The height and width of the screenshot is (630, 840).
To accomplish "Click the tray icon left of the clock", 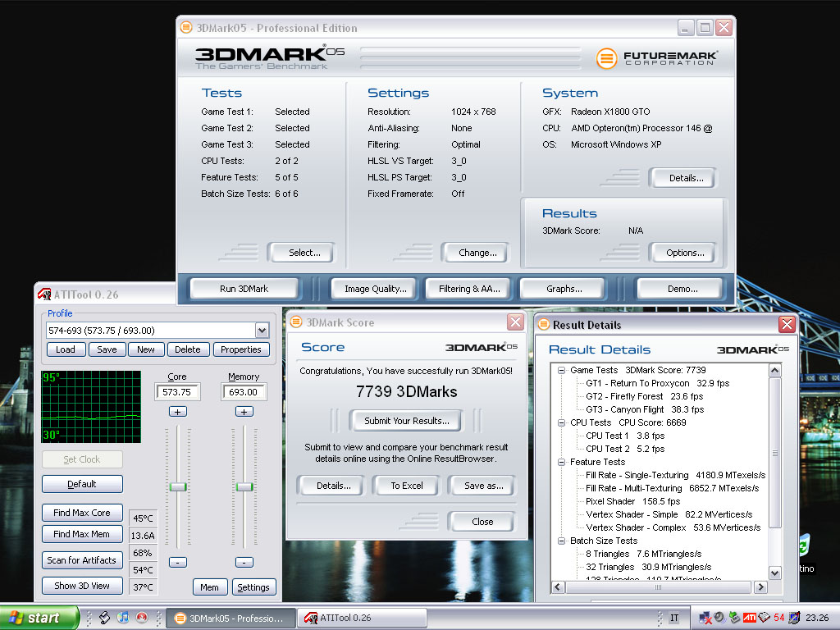I will 794,618.
